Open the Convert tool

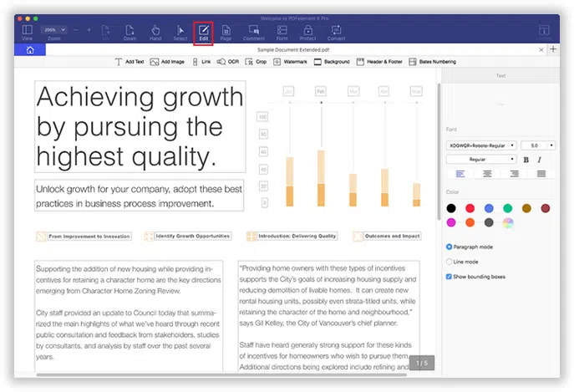point(336,33)
